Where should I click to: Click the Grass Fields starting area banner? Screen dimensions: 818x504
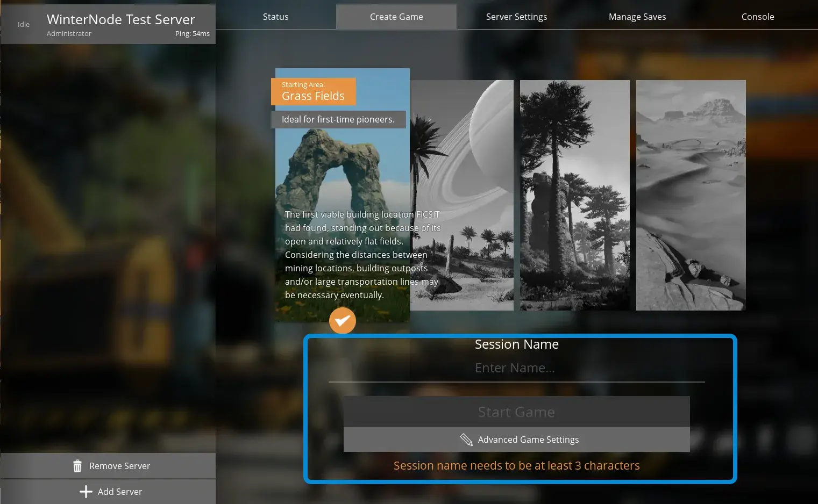tap(313, 91)
